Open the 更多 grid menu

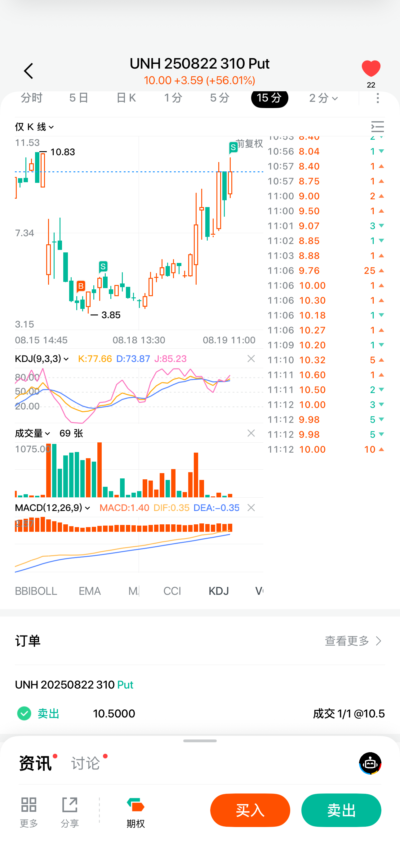click(x=29, y=812)
